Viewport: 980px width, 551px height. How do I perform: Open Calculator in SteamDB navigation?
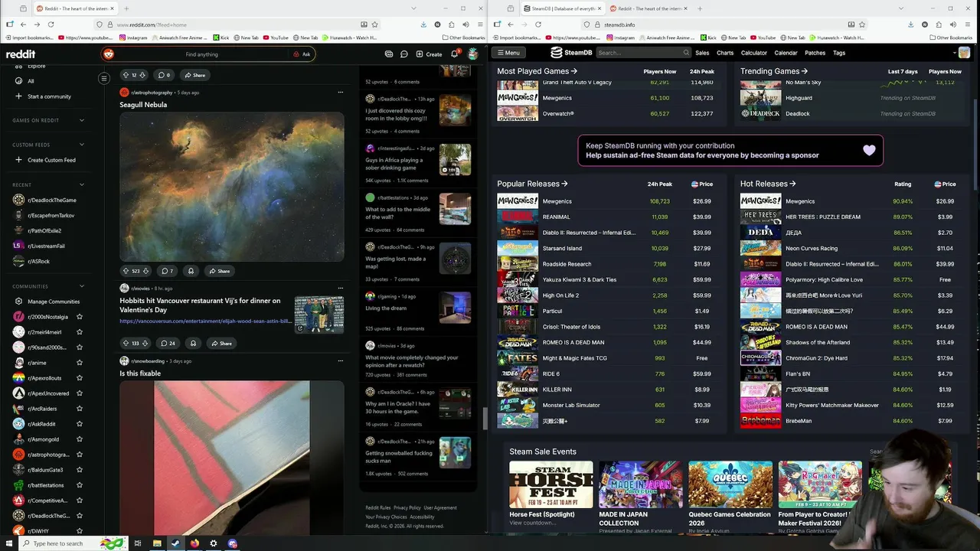coord(753,53)
